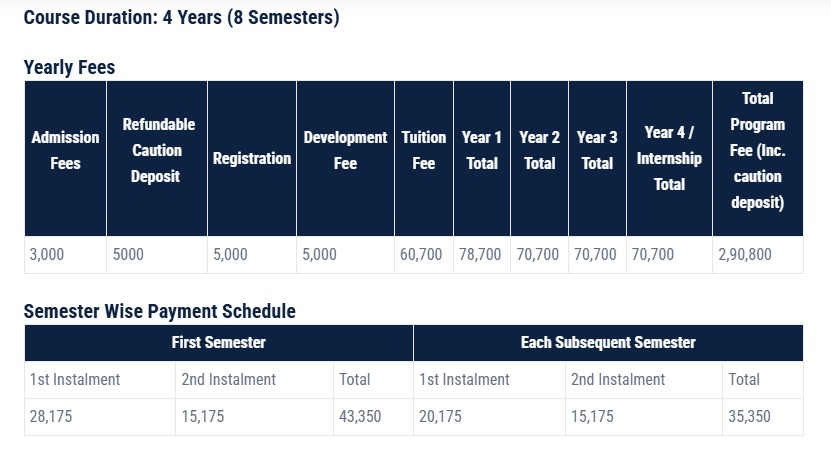Click the Registration column header
This screenshot has width=831, height=465.
(252, 158)
